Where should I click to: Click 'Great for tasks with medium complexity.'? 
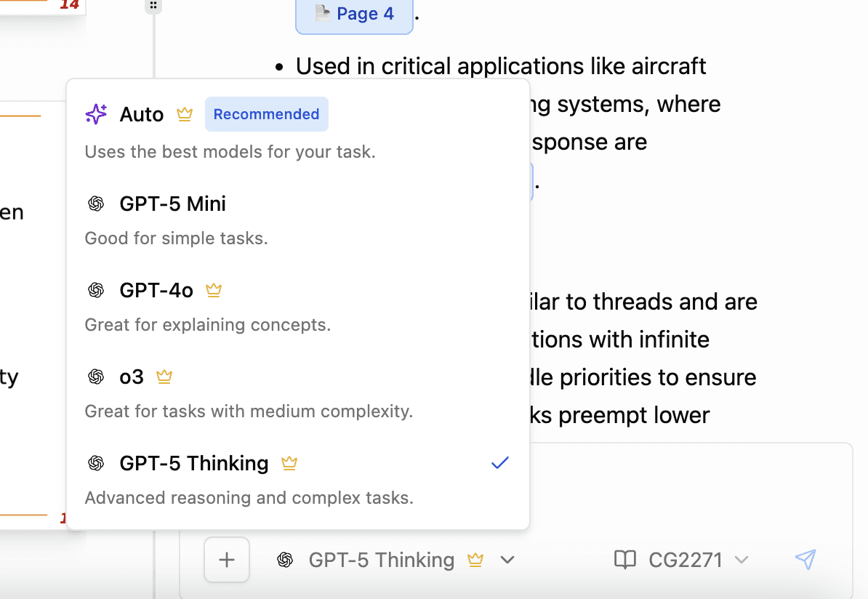249,411
